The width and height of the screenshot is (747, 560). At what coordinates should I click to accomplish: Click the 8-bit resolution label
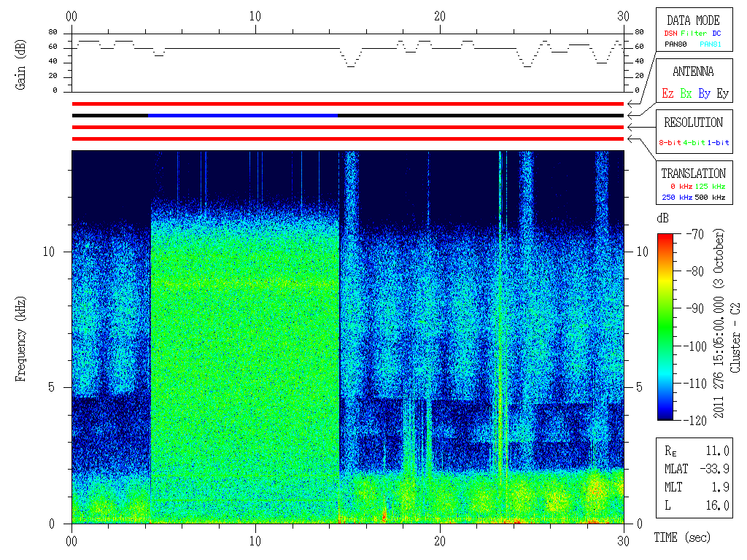[x=670, y=143]
